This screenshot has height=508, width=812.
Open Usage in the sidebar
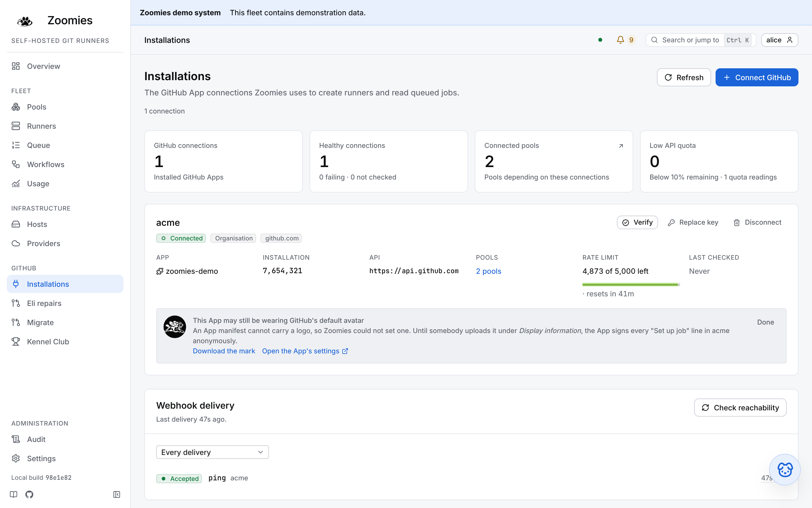65,183
